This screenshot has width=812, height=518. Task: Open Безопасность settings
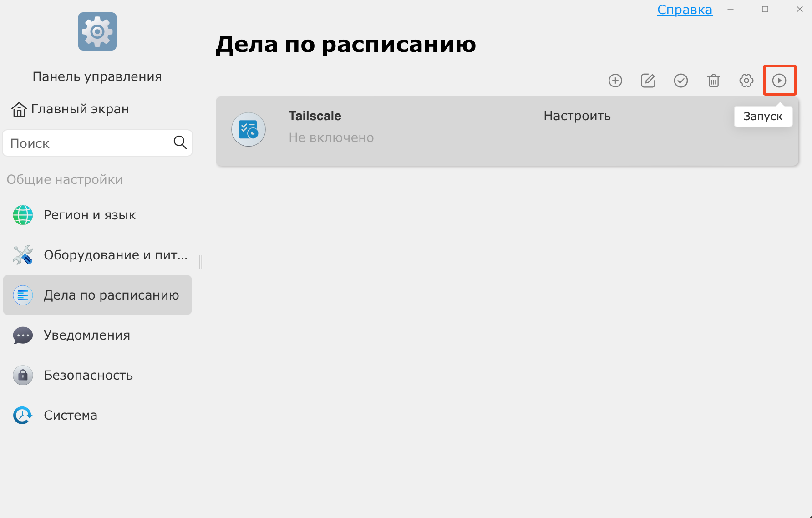click(97, 375)
